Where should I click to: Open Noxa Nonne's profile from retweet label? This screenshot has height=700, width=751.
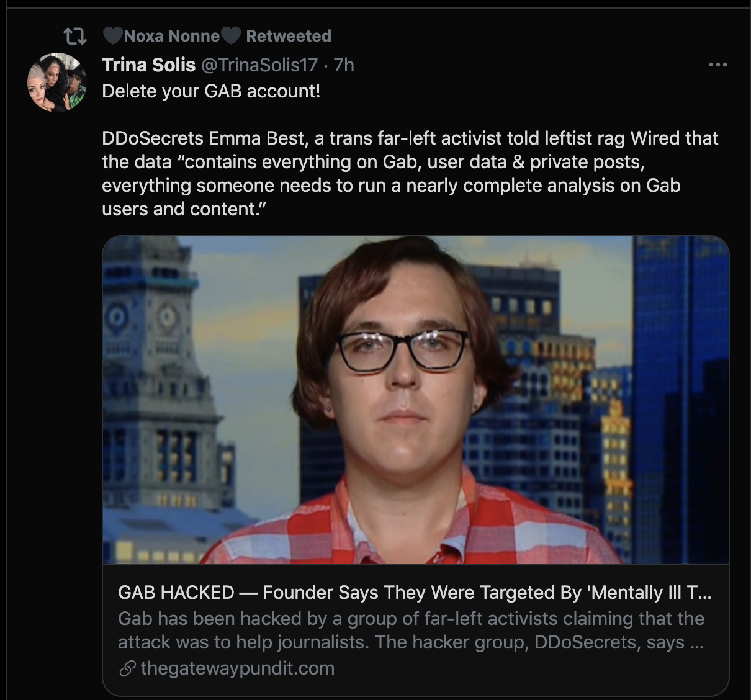172,36
